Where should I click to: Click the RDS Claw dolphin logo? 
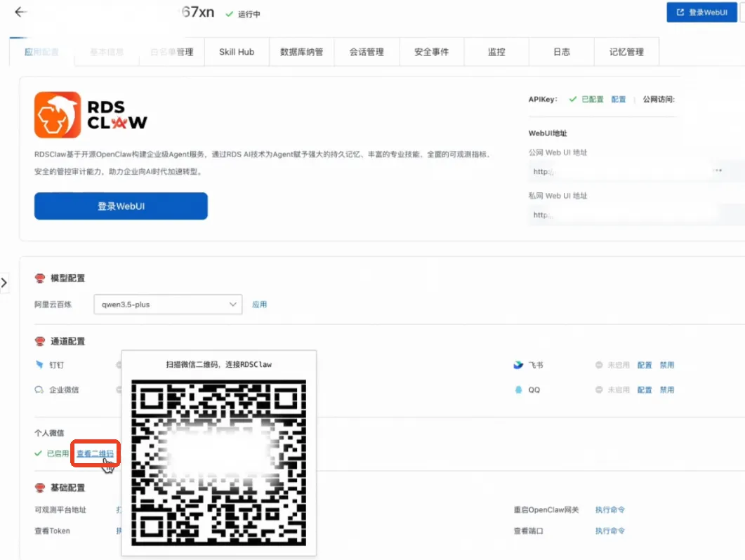[58, 114]
